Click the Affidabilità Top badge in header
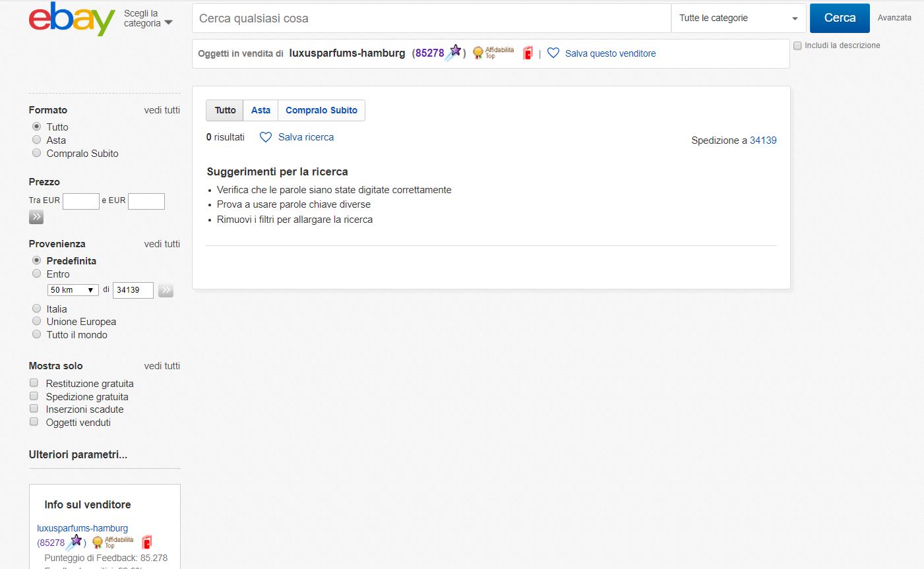Image resolution: width=924 pixels, height=569 pixels. pyautogui.click(x=493, y=53)
